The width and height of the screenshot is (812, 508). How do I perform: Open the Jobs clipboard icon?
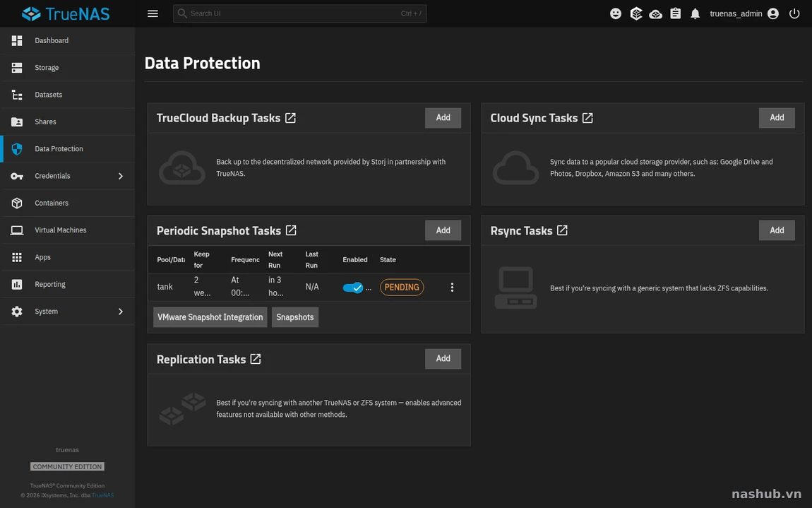(675, 13)
